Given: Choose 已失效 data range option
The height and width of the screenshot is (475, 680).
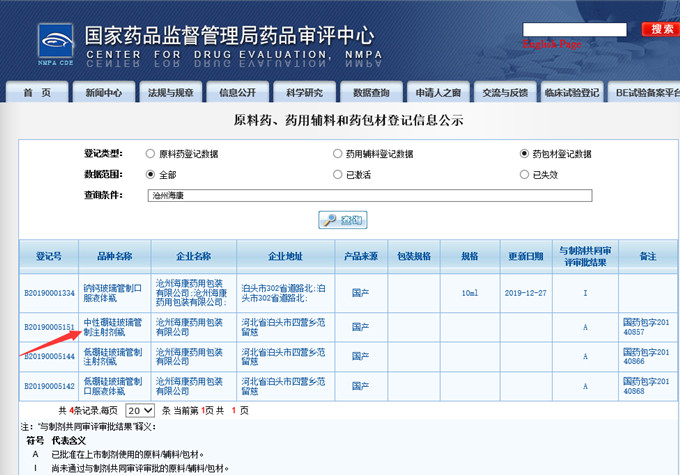Looking at the screenshot, I should point(524,174).
